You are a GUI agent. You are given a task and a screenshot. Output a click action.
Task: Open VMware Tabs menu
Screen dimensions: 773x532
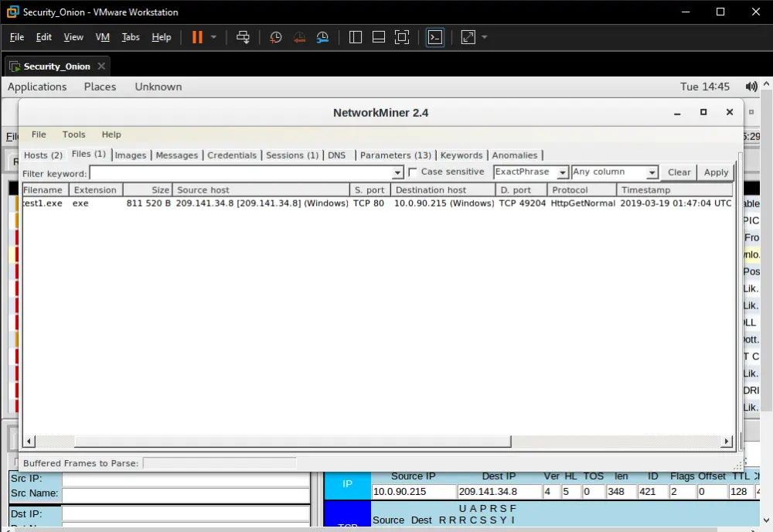point(131,37)
